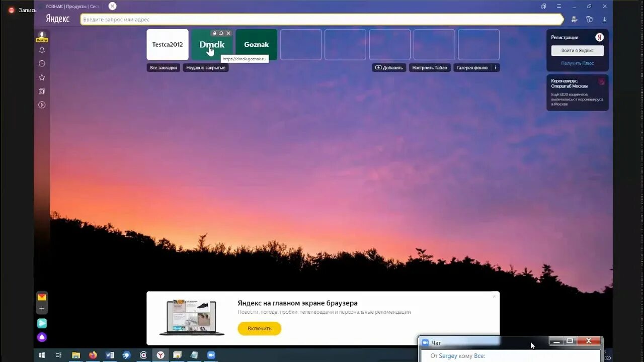Click the Запись recording indicator
The image size is (644, 362).
pos(22,10)
